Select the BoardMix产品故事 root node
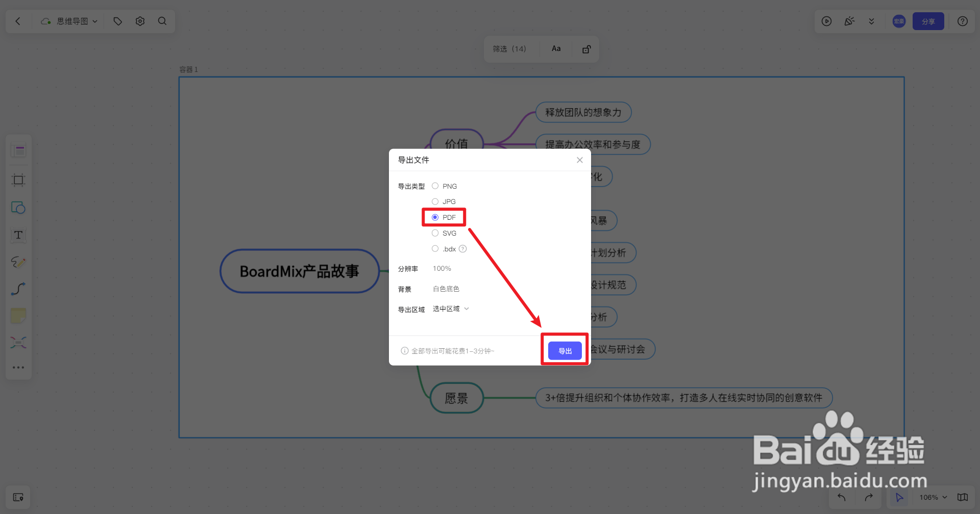The image size is (980, 514). tap(300, 271)
